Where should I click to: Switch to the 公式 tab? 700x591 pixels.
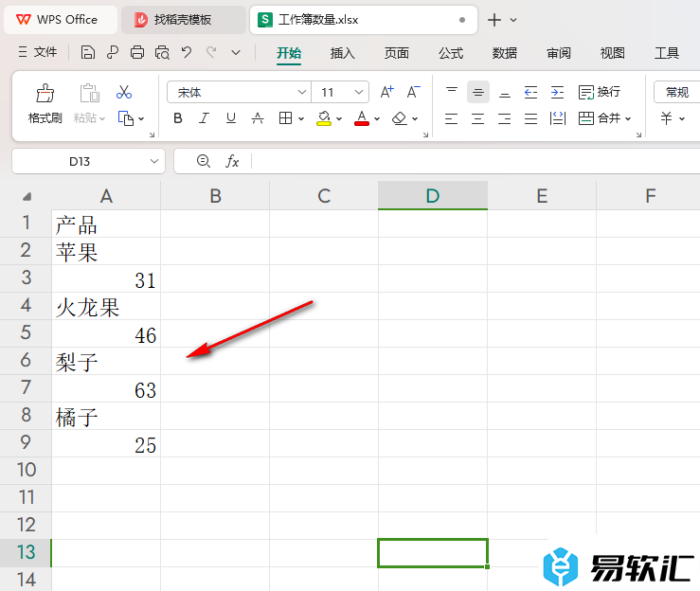coord(451,53)
